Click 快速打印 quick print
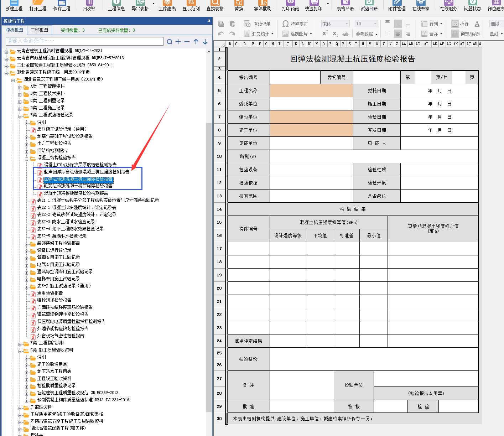Image resolution: width=504 pixels, height=436 pixels. click(x=313, y=5)
